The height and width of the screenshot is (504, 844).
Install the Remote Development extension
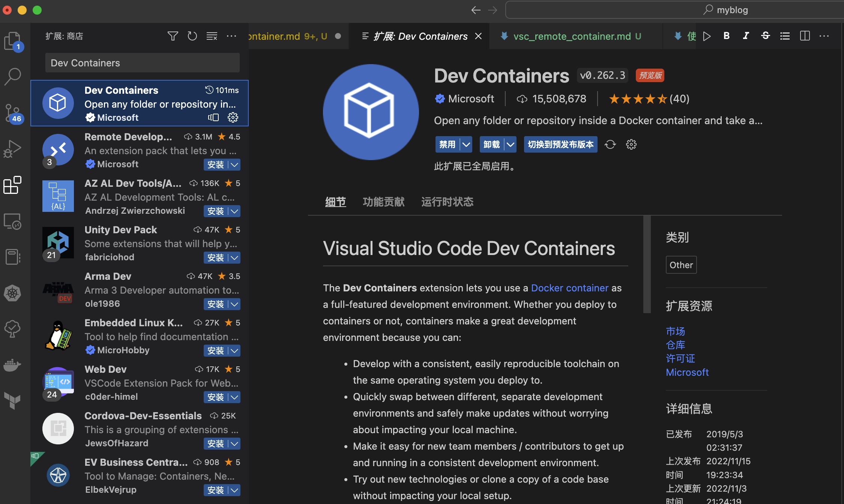pos(216,165)
